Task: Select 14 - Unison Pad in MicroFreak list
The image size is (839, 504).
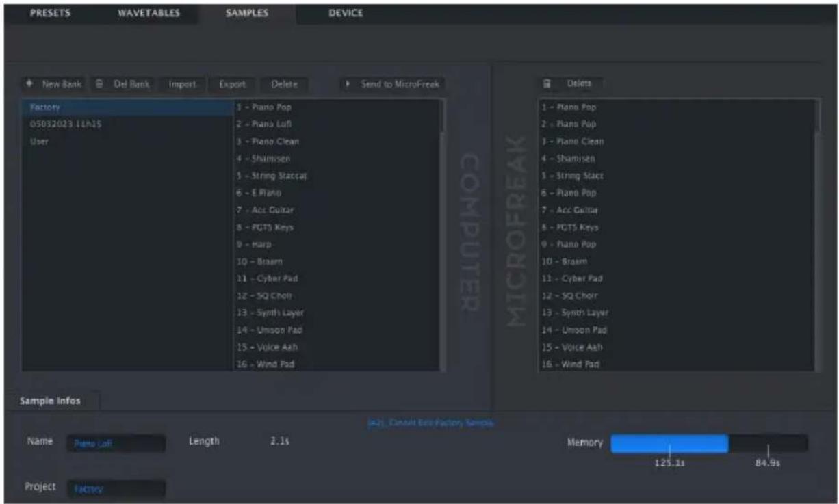Action: (676, 330)
